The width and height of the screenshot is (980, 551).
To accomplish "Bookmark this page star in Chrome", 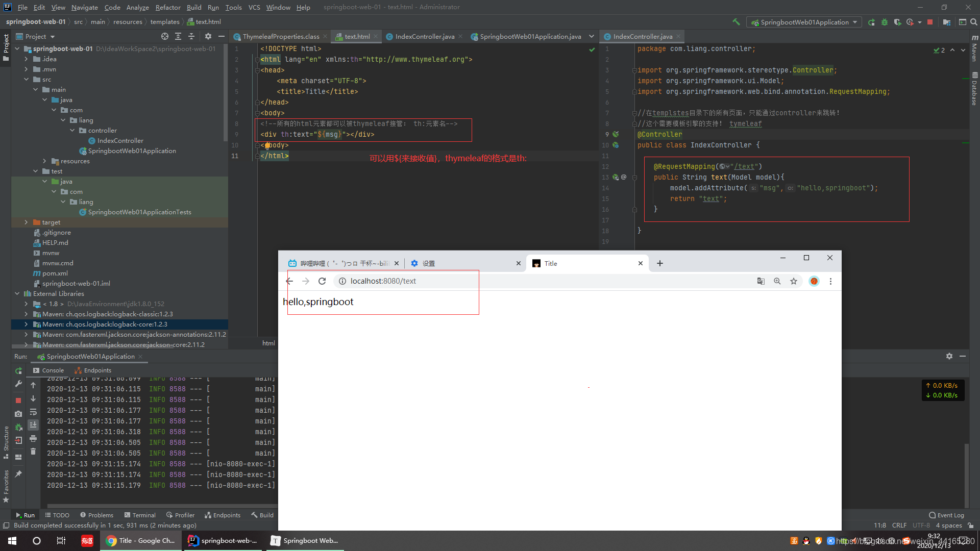I will pos(794,281).
